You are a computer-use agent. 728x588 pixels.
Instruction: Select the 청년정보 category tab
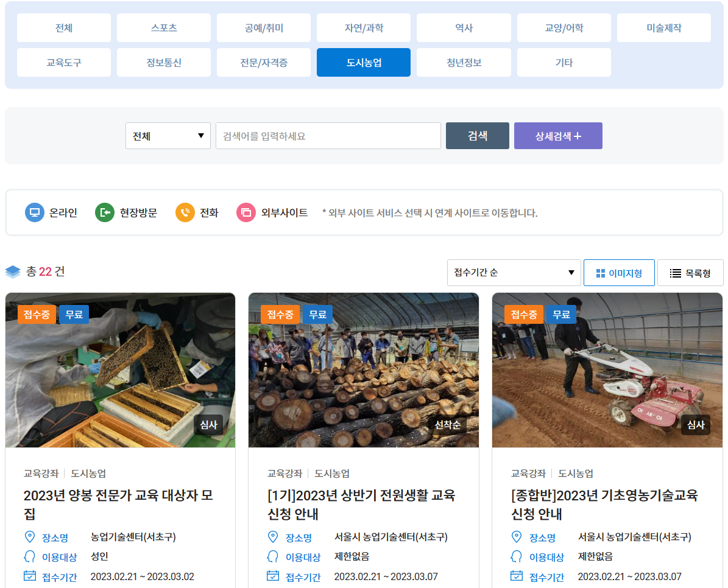(464, 62)
